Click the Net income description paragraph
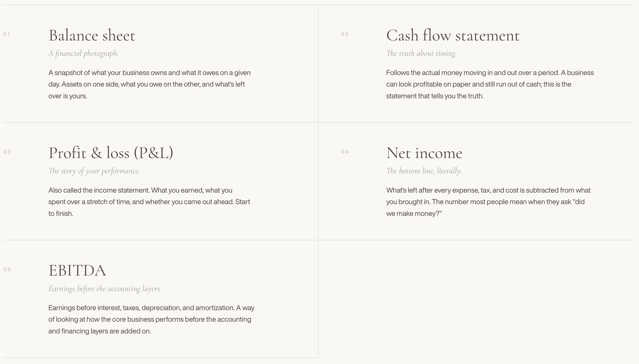This screenshot has width=639, height=364. [x=488, y=202]
